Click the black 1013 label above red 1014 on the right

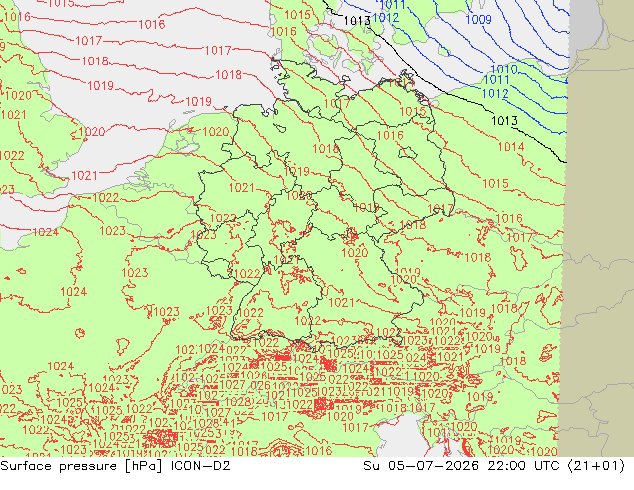pyautogui.click(x=504, y=120)
